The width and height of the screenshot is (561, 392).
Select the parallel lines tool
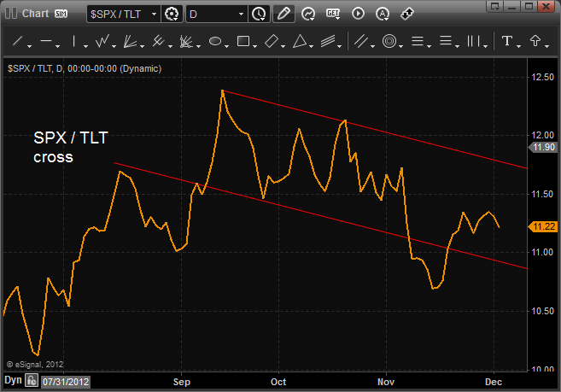tap(361, 41)
